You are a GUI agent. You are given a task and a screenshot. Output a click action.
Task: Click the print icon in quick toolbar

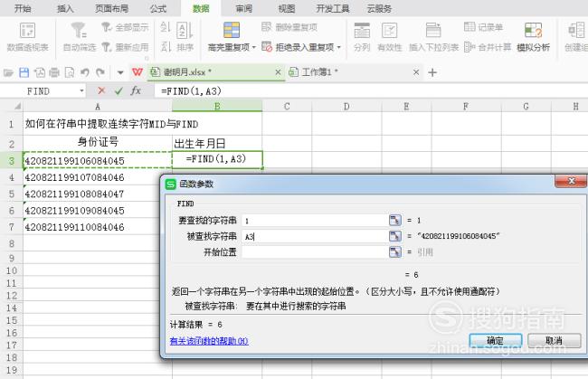coord(54,72)
